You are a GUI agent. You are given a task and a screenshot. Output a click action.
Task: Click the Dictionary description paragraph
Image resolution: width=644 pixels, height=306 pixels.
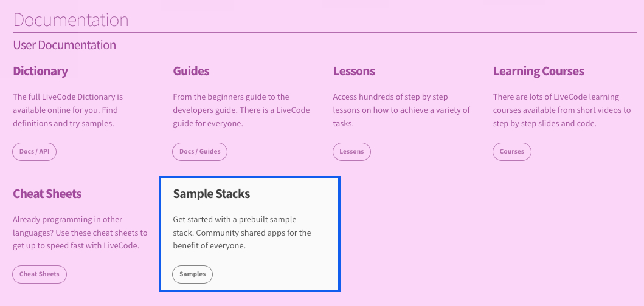[68, 110]
